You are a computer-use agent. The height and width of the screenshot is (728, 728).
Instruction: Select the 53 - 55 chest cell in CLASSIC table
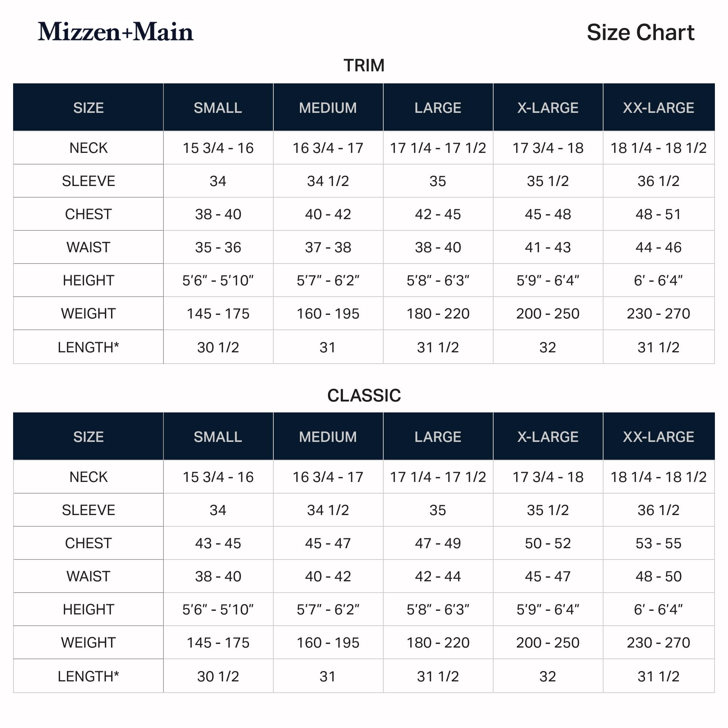click(x=658, y=543)
